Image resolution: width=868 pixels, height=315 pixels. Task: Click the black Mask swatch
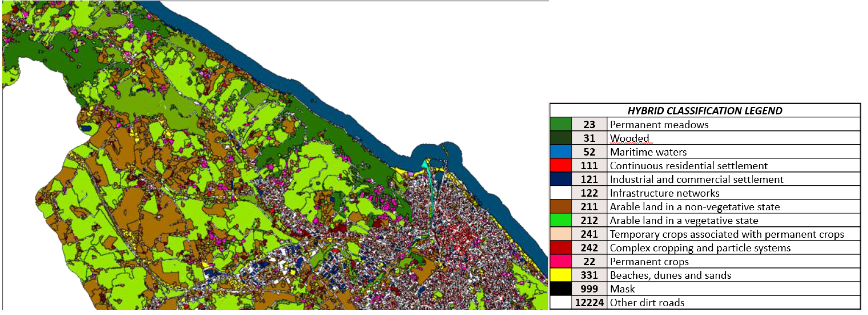(561, 289)
